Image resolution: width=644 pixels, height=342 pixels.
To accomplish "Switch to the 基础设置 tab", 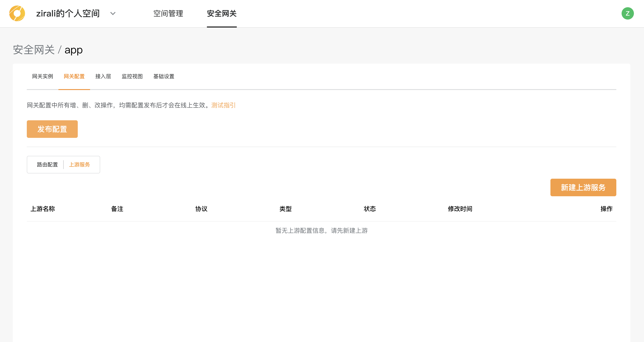I will click(163, 76).
